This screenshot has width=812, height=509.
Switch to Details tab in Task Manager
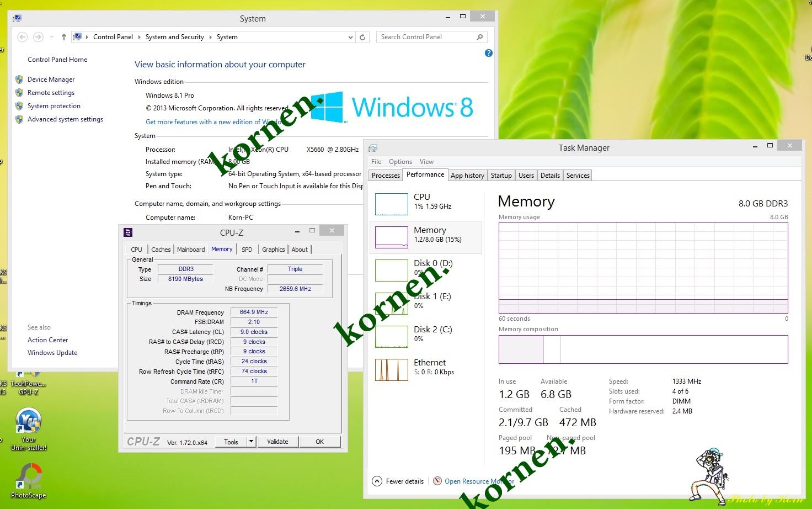(550, 176)
